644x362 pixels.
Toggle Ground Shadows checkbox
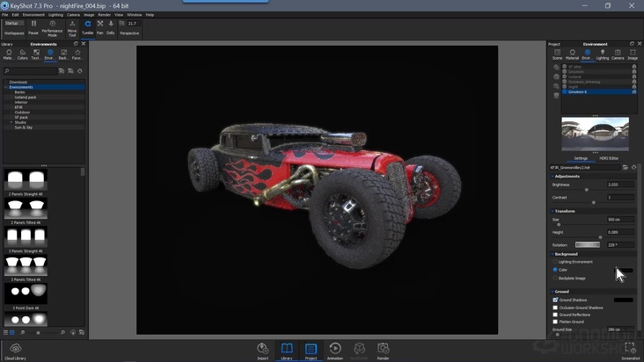click(x=555, y=300)
